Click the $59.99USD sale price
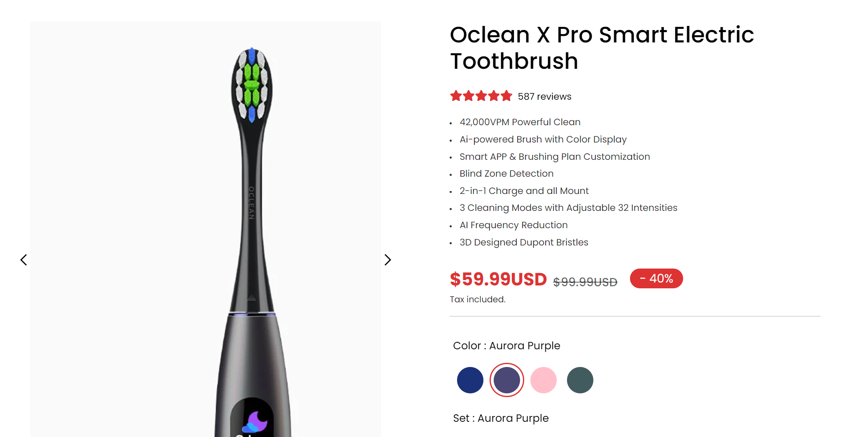Screen dimensions: 868x437 pos(498,279)
